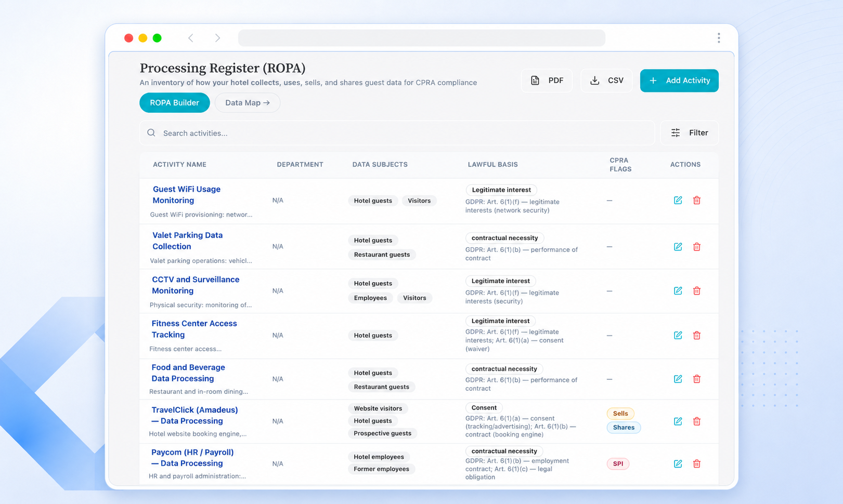Open Food and Beverage Data Processing link
Image resolution: width=843 pixels, height=504 pixels.
tap(188, 373)
